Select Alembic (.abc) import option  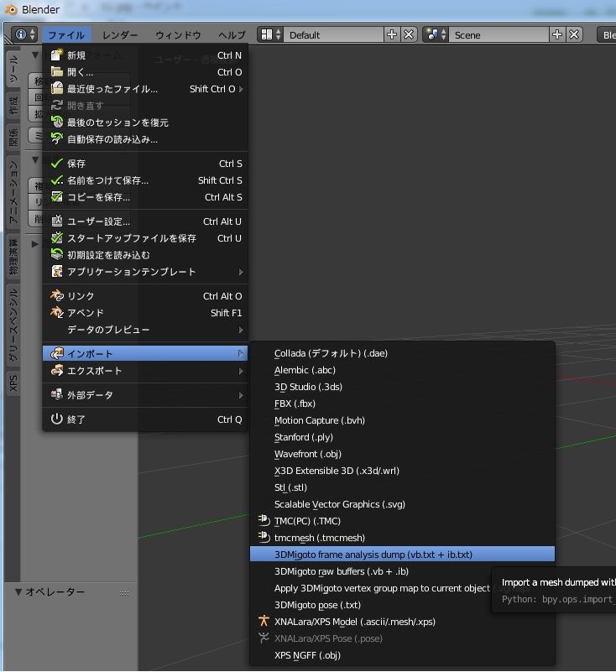pyautogui.click(x=402, y=370)
